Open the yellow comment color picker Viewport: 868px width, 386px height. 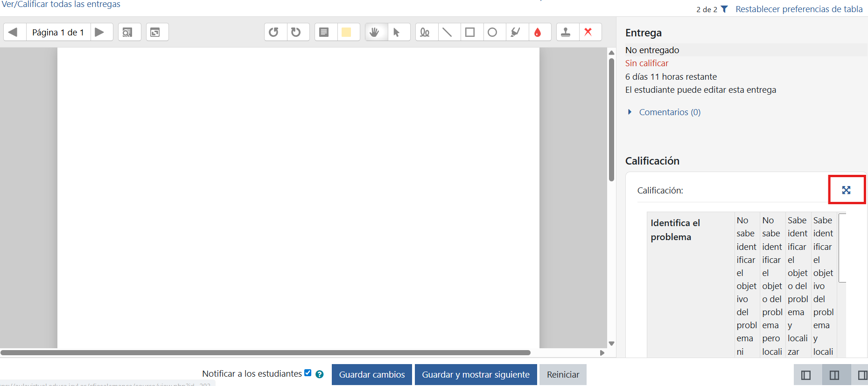346,32
